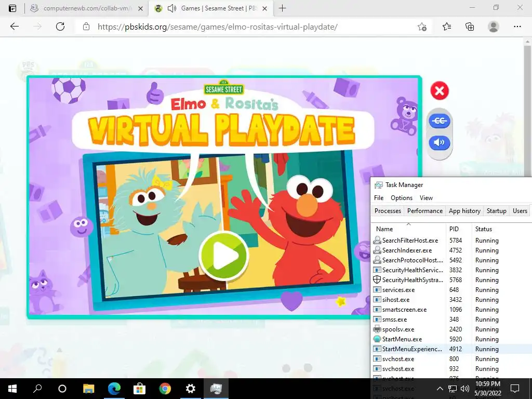
Task: Select services.exe in the process list
Action: pyautogui.click(x=451, y=289)
